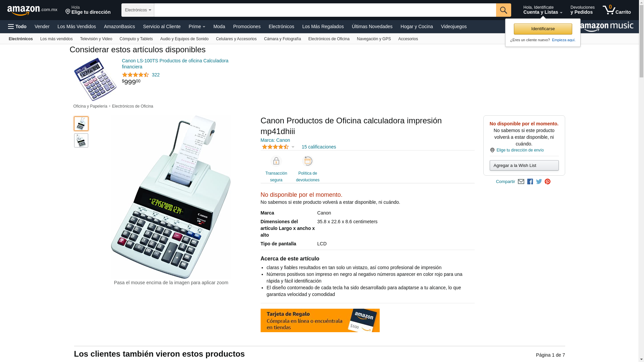644x362 pixels.
Task: Share via email envelope icon
Action: pyautogui.click(x=521, y=182)
